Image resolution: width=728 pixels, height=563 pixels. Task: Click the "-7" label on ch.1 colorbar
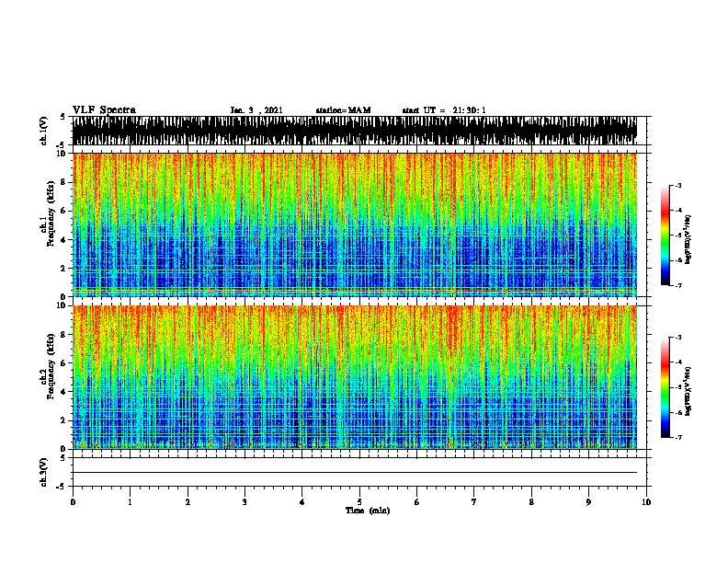point(677,285)
